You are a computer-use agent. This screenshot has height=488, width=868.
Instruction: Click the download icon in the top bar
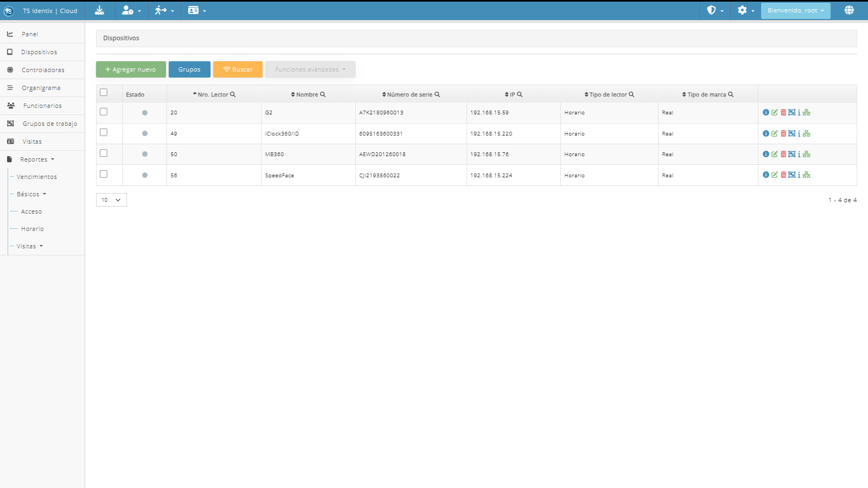point(99,10)
